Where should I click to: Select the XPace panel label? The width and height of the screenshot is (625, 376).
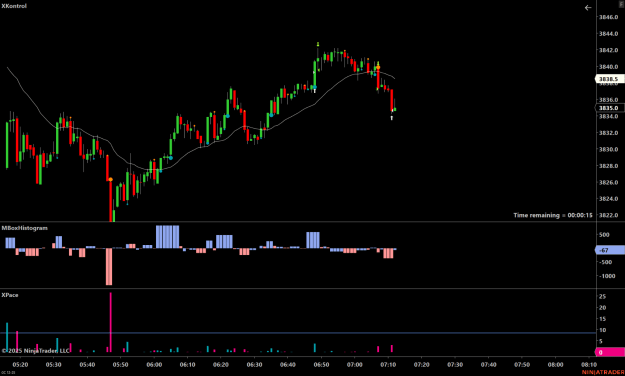[10, 295]
